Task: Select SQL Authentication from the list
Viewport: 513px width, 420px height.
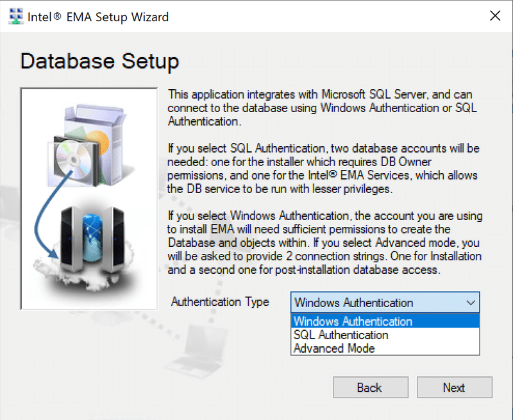Action: click(x=341, y=335)
